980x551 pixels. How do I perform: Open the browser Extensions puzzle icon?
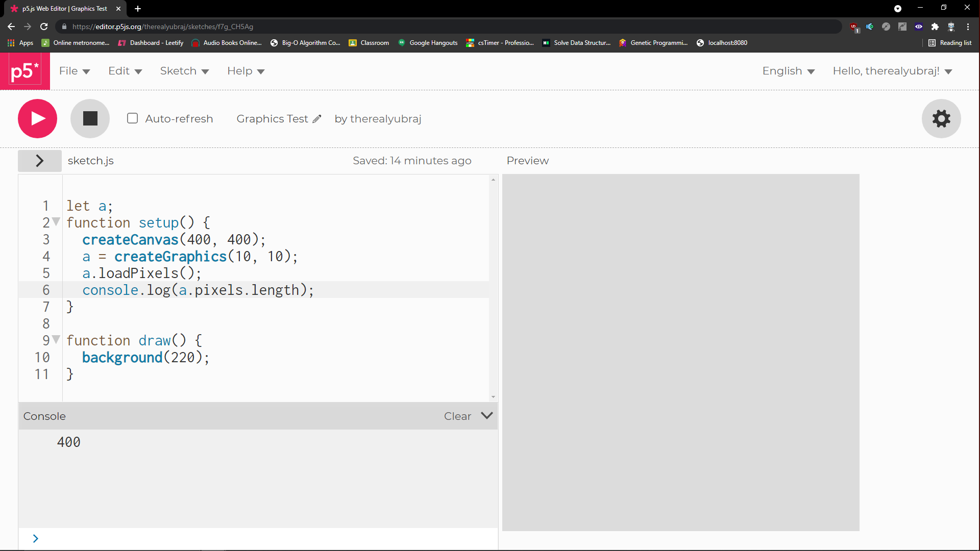point(936,27)
